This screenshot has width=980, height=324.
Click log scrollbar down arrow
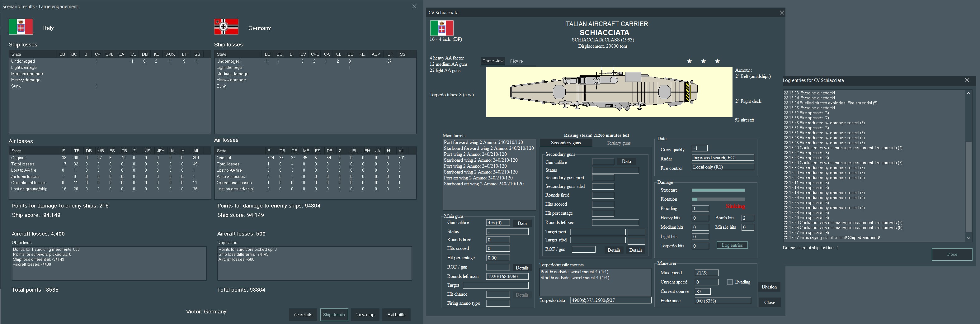(x=968, y=238)
